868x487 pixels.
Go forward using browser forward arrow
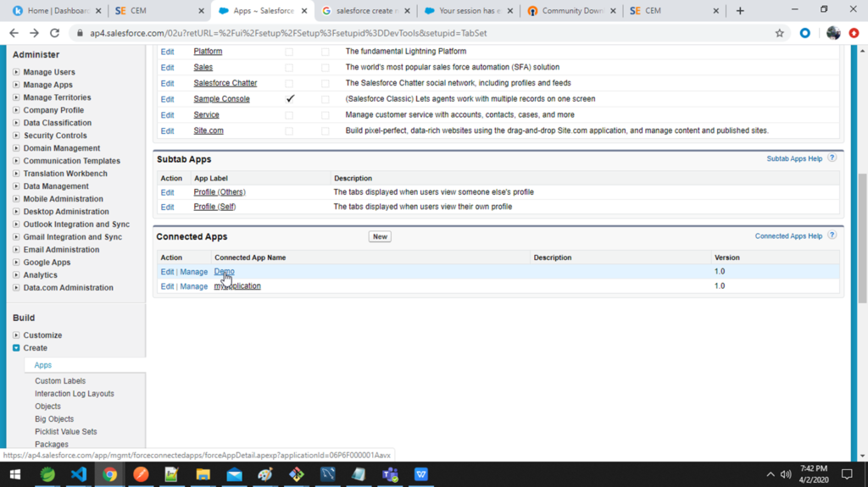(x=34, y=33)
